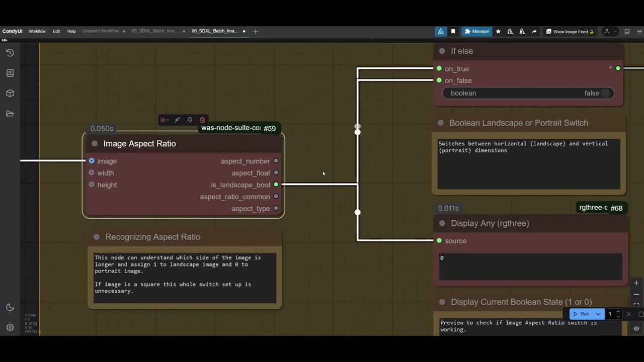Click the was-node-suite-co badge
Screen dimensions: 644x362
pos(230,128)
